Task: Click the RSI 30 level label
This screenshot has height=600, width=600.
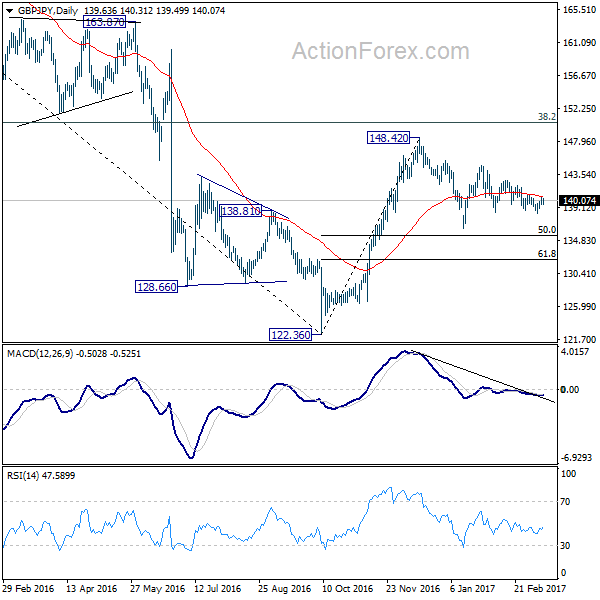Action: [x=565, y=545]
